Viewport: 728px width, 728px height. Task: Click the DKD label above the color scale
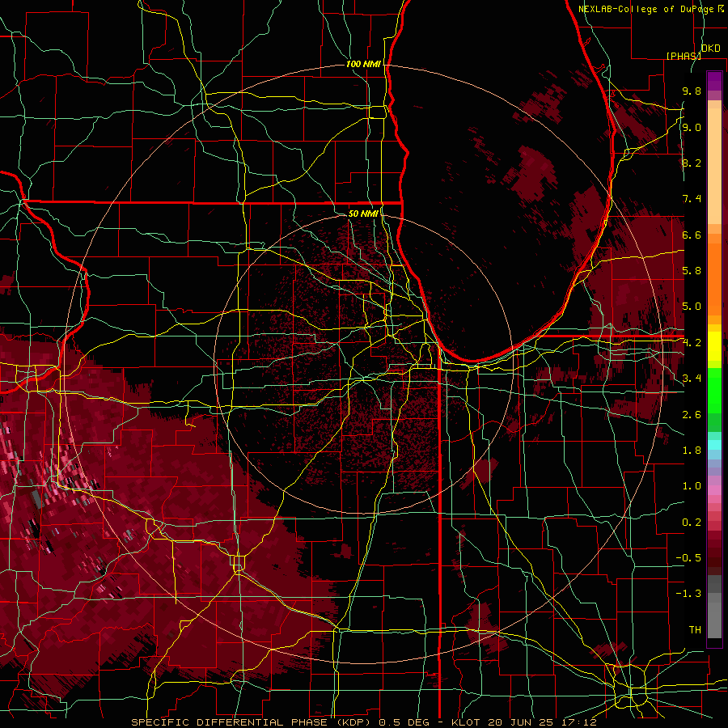[710, 49]
